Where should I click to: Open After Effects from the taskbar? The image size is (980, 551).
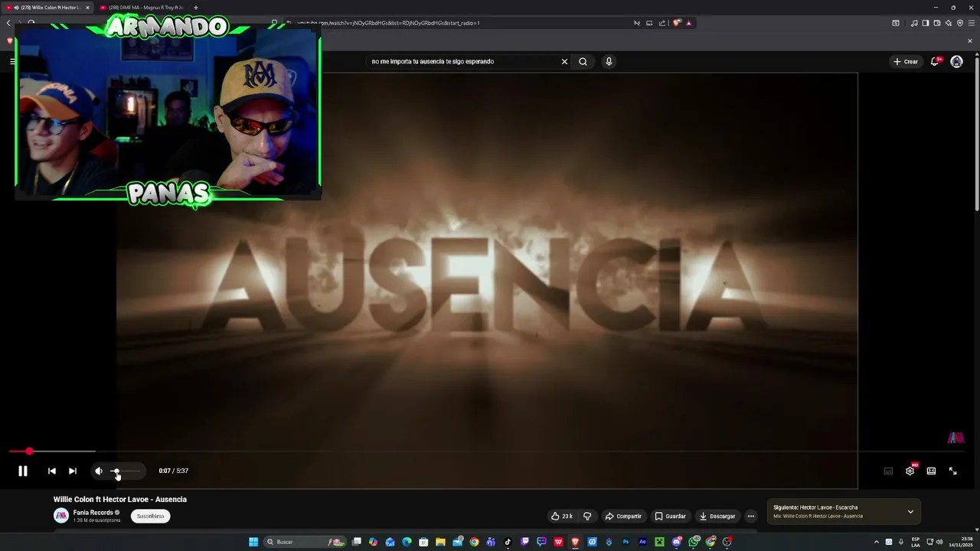tap(642, 542)
